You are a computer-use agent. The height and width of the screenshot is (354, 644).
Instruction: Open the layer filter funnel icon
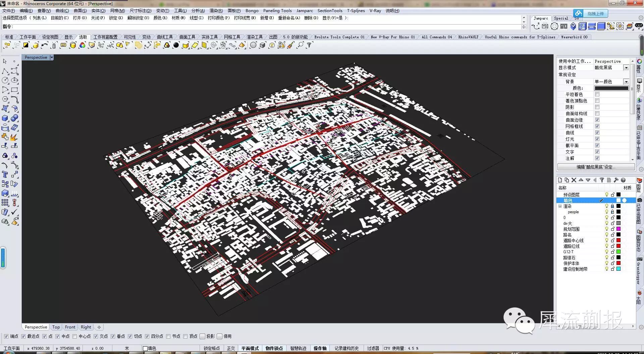coord(602,180)
